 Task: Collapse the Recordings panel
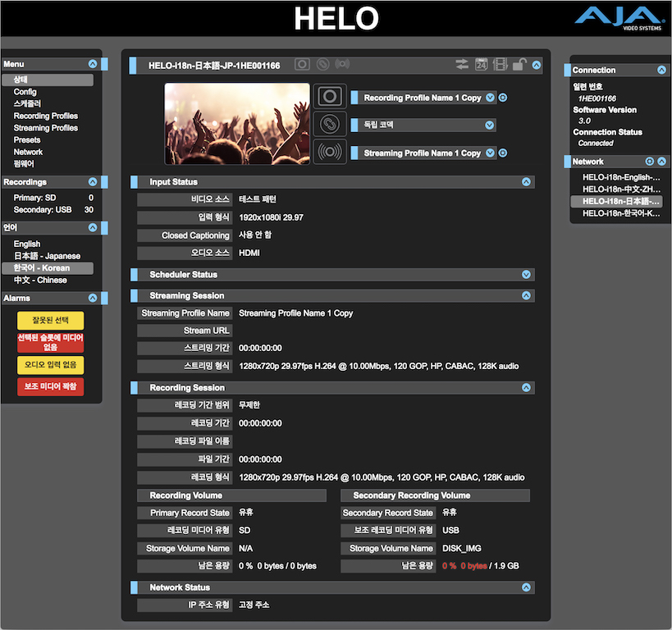click(93, 182)
